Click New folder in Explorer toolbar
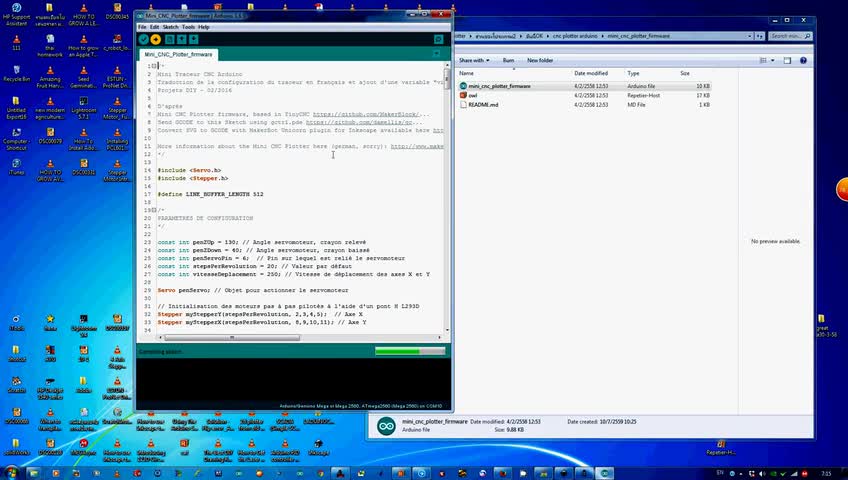Screen dimensions: 848x480 coord(540,61)
